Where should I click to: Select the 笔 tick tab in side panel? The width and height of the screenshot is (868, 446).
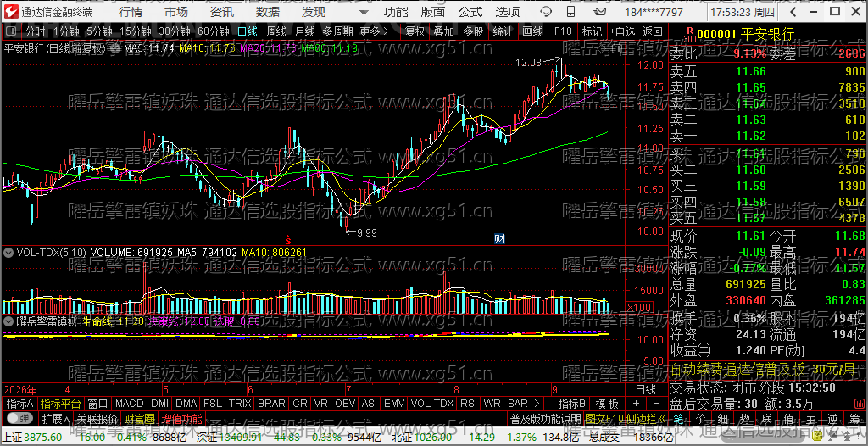click(680, 418)
